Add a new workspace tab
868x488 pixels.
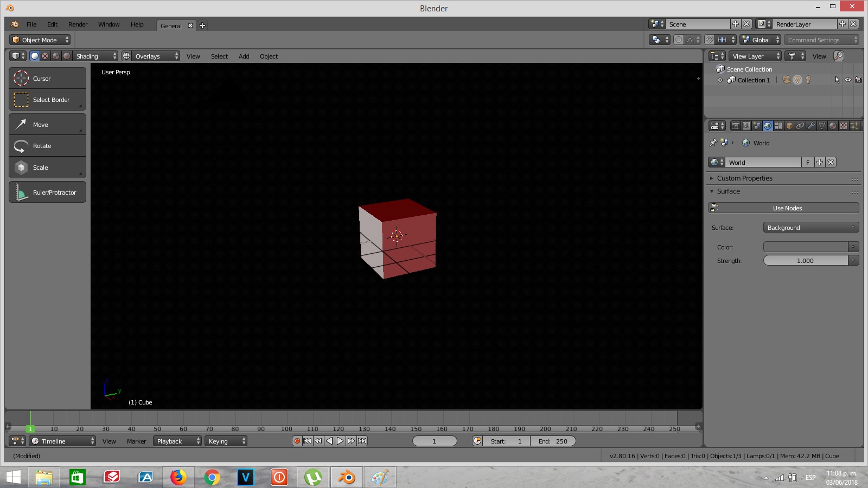(202, 25)
